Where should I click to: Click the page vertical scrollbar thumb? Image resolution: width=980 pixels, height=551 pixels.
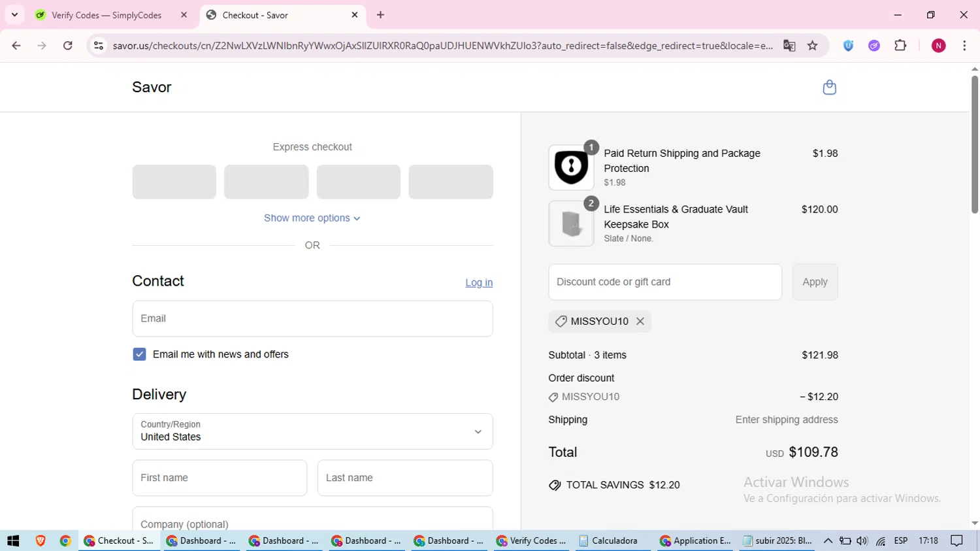(x=974, y=144)
